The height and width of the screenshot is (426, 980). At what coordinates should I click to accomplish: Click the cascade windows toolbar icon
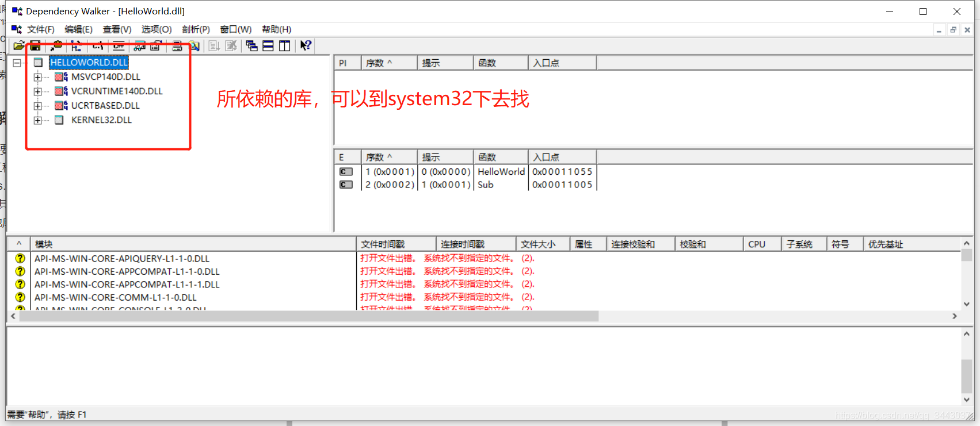tap(252, 46)
